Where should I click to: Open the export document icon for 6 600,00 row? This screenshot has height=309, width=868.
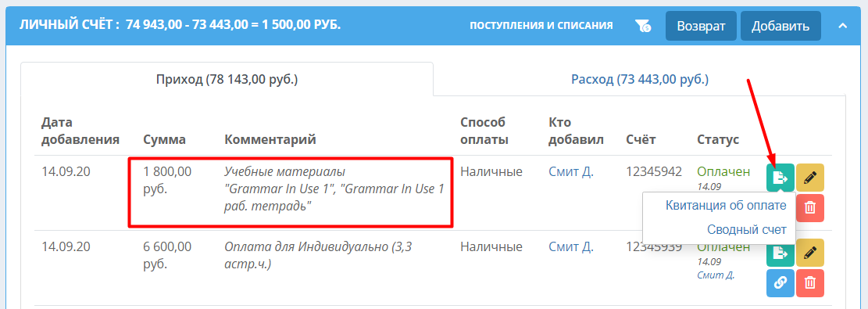pos(780,253)
